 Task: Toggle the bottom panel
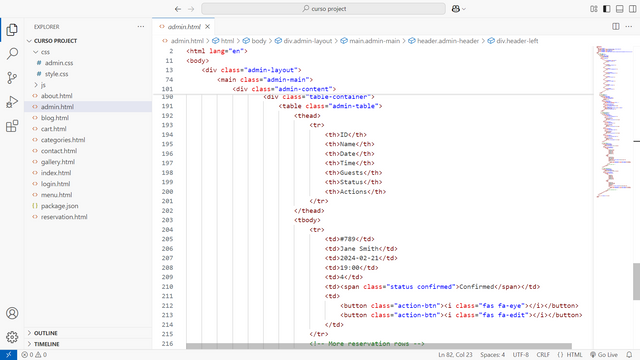coord(620,9)
